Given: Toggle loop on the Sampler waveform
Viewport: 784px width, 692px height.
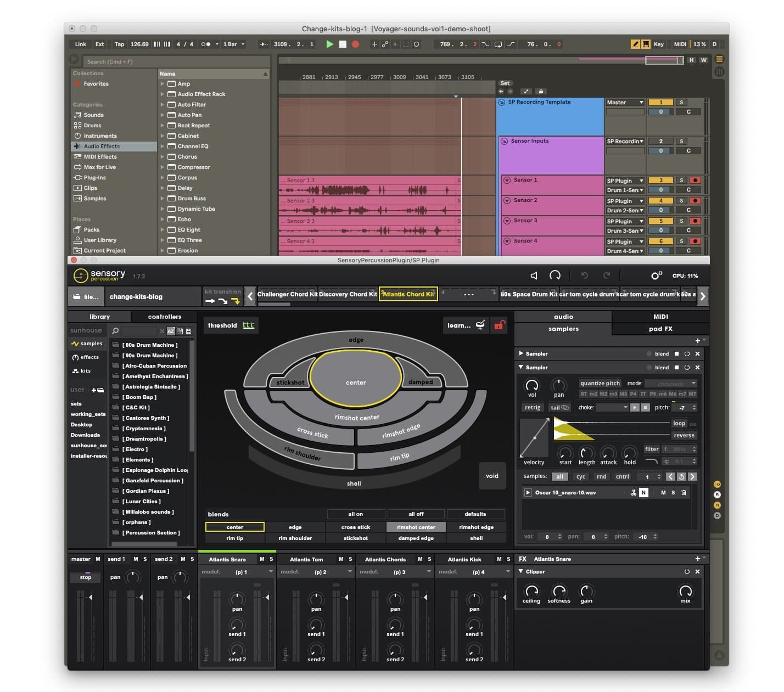Looking at the screenshot, I should pos(679,423).
